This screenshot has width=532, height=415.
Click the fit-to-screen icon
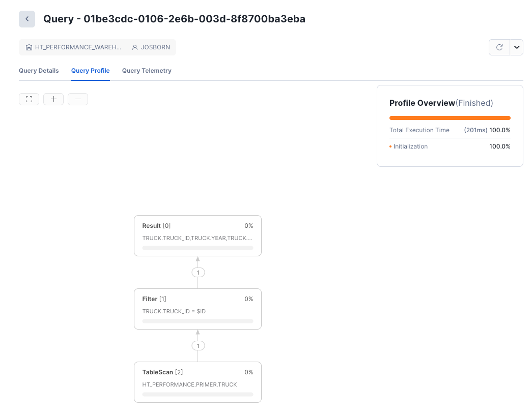29,99
